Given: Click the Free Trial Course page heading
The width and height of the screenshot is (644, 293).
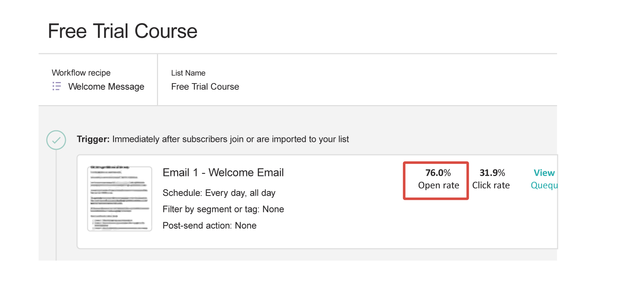Looking at the screenshot, I should (x=122, y=31).
